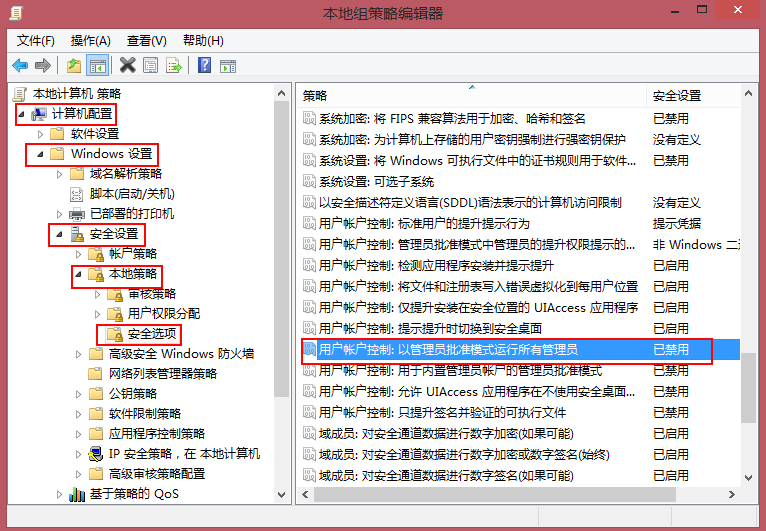Sort by the 安全设置 column header
766x531 pixels.
tap(693, 96)
